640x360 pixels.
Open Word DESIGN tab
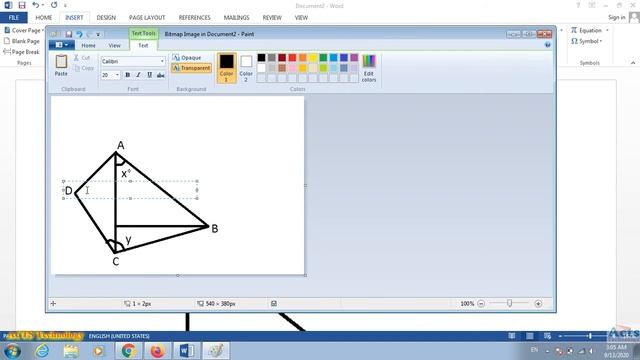106,18
